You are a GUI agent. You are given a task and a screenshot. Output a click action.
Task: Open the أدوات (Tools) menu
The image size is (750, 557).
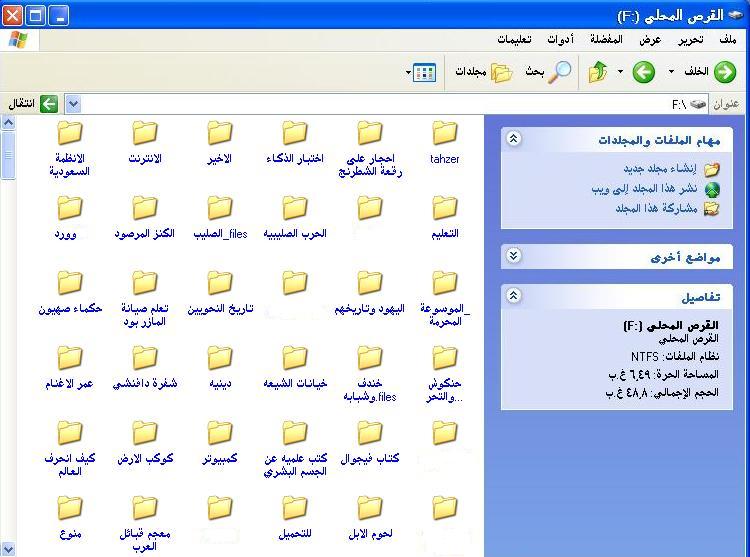coord(559,40)
